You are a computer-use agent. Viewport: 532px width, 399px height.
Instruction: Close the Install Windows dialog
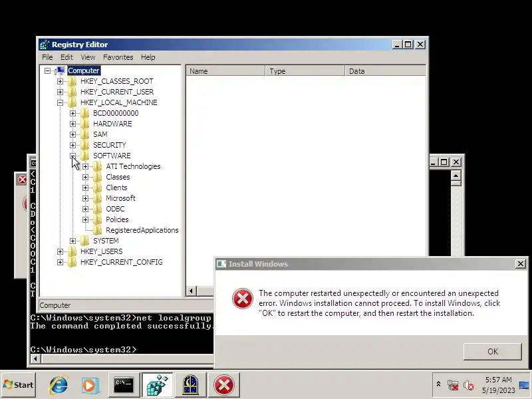point(521,263)
